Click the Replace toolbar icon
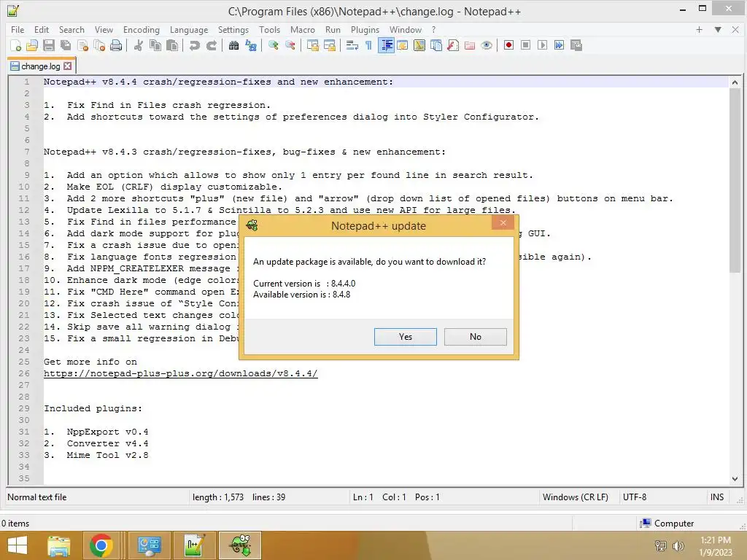The image size is (747, 560). [x=251, y=45]
